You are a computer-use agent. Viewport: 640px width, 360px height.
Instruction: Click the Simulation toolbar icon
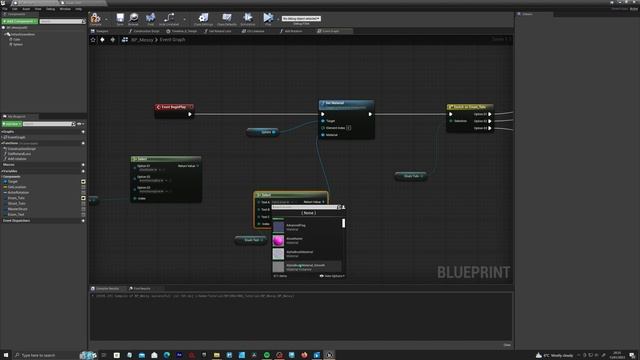tap(247, 18)
